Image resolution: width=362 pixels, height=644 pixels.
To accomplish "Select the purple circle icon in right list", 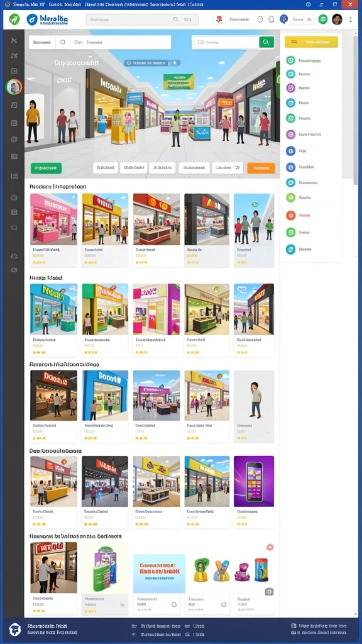I will point(290,88).
